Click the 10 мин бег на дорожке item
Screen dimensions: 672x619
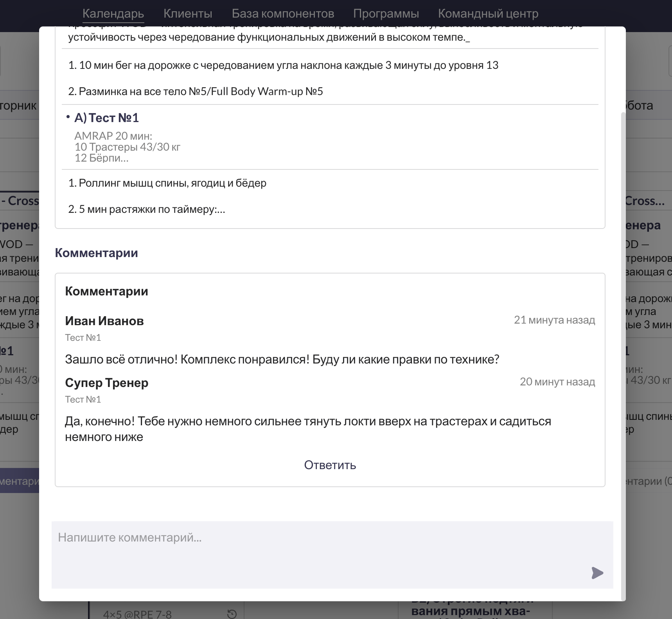[284, 65]
